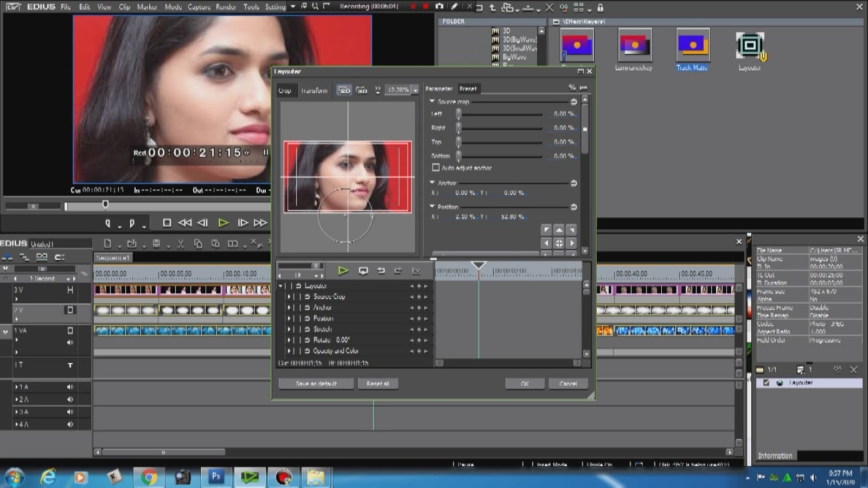868x488 pixels.
Task: Open the Layouter zoom percentage dropdown
Action: click(416, 91)
